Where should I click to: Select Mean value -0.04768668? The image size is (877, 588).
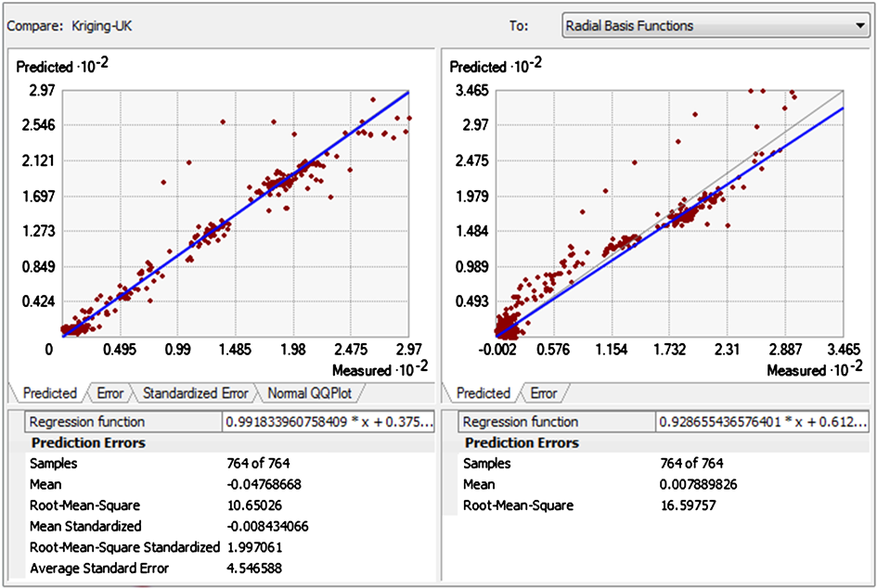264,484
